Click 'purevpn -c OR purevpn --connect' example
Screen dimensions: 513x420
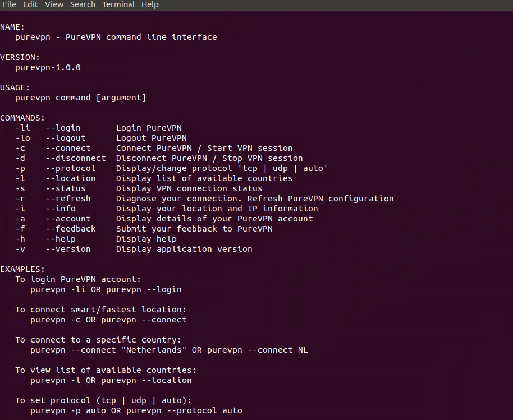(x=108, y=320)
